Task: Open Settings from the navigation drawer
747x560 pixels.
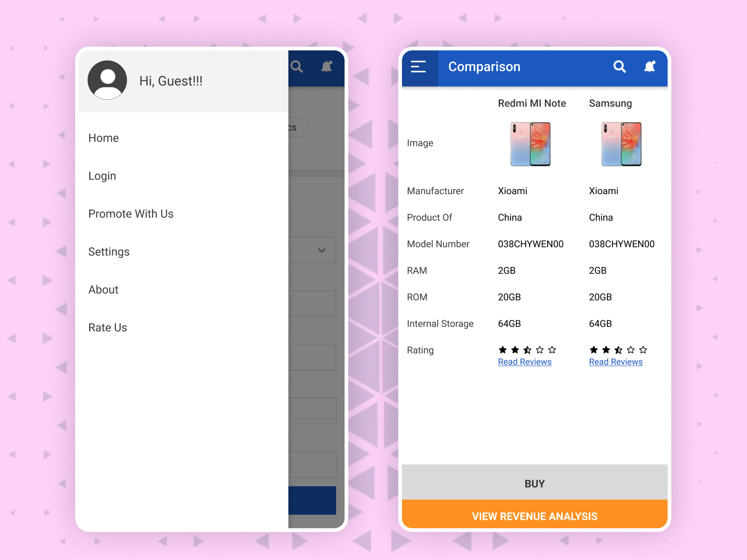Action: [109, 252]
